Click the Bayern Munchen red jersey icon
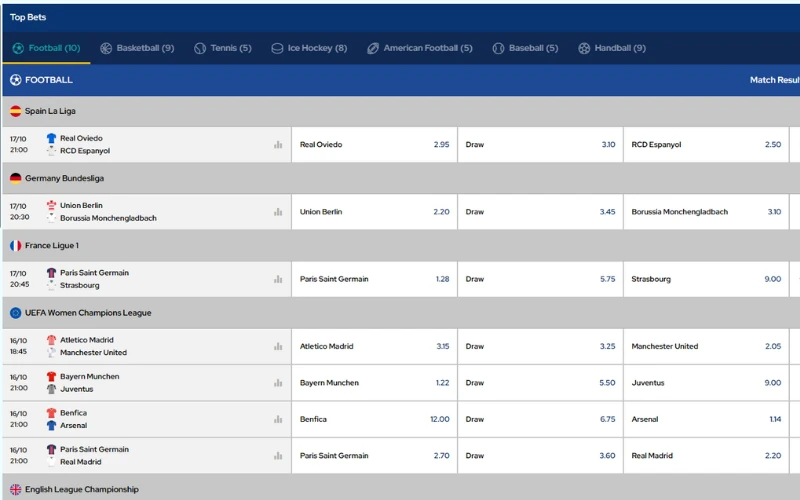800x500 pixels. (x=51, y=377)
